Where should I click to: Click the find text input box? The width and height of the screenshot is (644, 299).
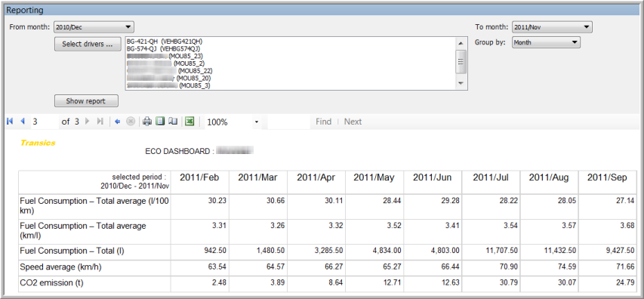(288, 122)
